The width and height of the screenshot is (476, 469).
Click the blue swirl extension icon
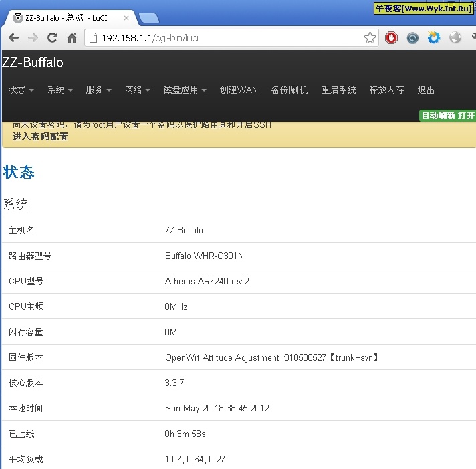point(412,38)
